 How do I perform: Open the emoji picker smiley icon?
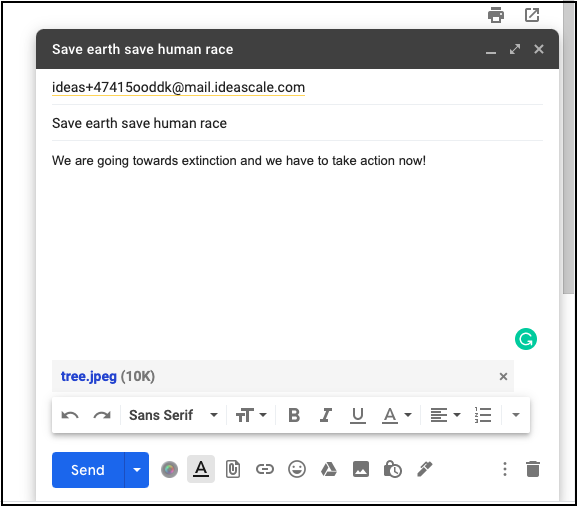pos(297,469)
